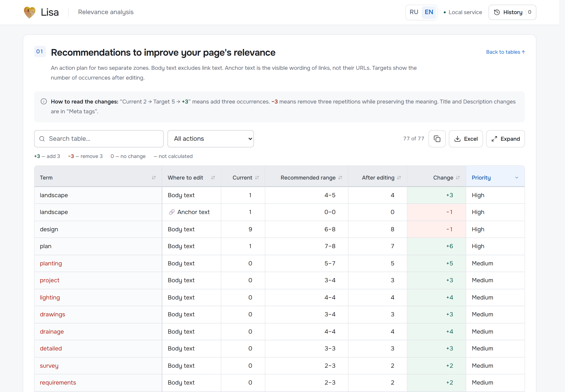This screenshot has width=565, height=392.
Task: Switch language to RU
Action: coord(414,12)
